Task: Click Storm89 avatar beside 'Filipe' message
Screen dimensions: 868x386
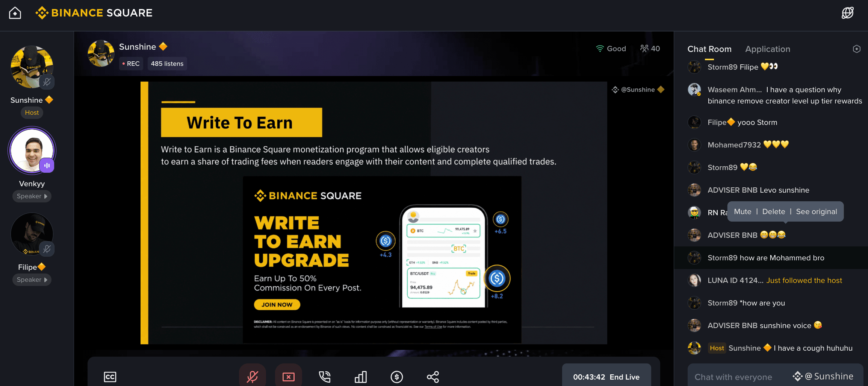Action: [x=694, y=67]
